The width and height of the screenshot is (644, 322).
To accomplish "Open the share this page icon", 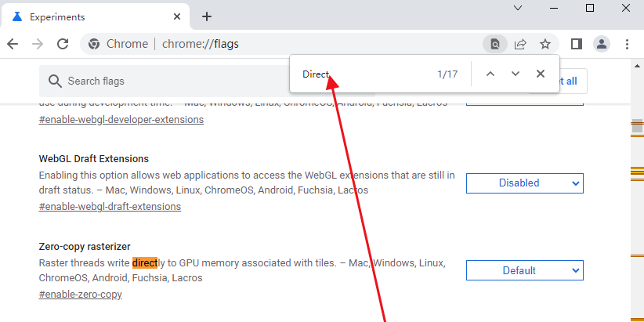I will [520, 44].
